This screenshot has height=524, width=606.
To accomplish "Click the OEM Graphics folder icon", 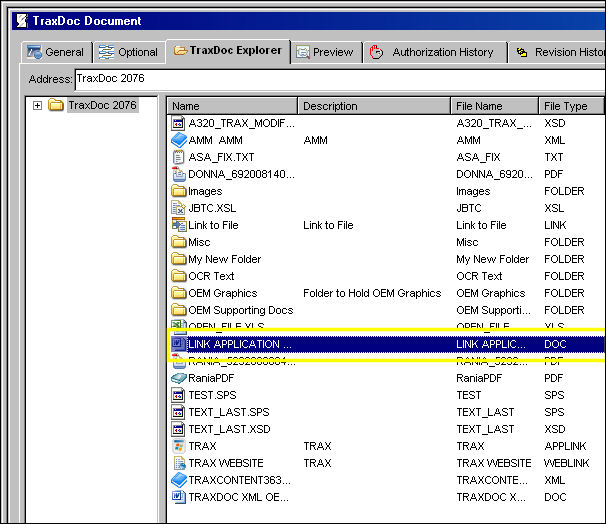I will tap(179, 293).
